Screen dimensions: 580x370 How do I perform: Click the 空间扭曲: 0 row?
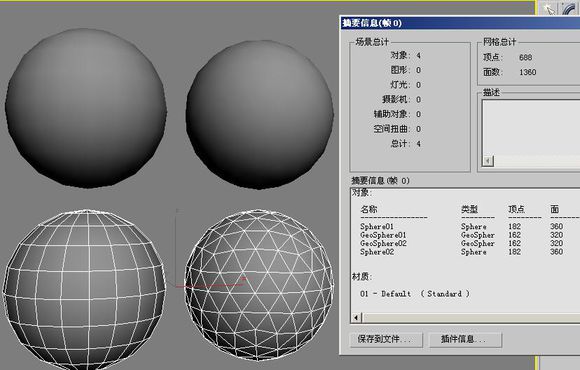pyautogui.click(x=397, y=129)
